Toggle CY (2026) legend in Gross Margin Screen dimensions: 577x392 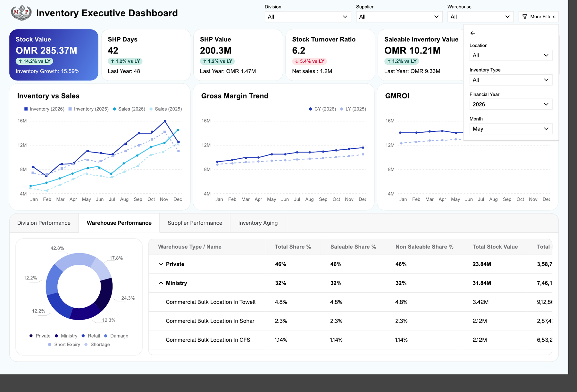click(x=322, y=109)
